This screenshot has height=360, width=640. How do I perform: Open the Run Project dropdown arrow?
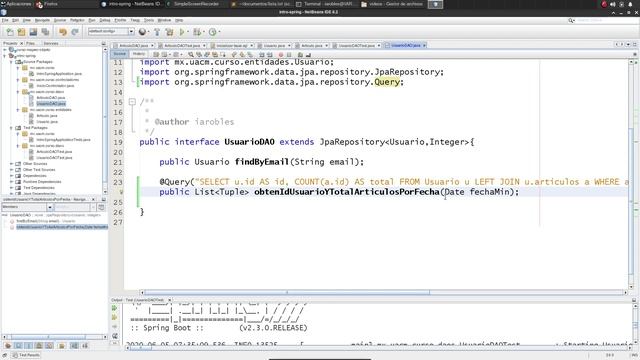coord(188,32)
